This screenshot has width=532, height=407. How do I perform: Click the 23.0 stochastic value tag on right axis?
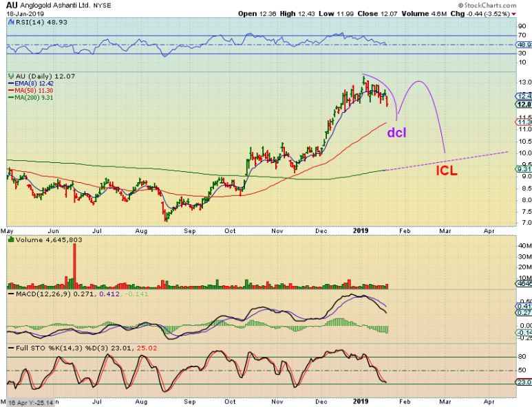[524, 382]
